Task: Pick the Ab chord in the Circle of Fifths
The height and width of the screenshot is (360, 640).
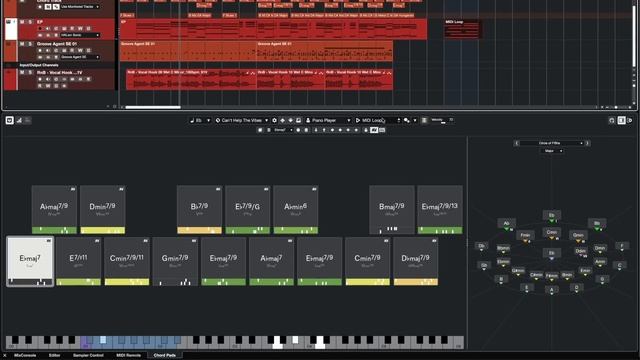Action: tap(507, 224)
